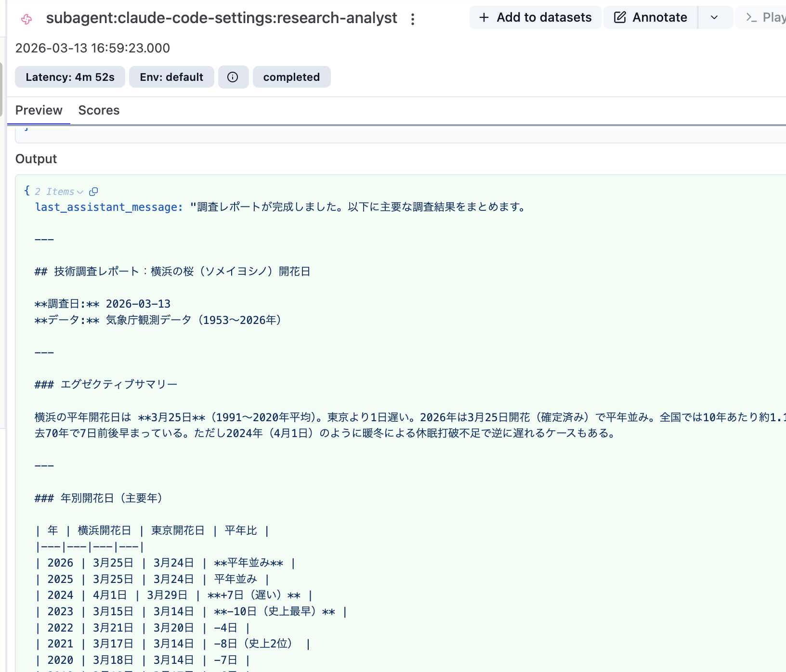This screenshot has width=786, height=672.
Task: Switch to the Scores tab
Action: pyautogui.click(x=99, y=110)
